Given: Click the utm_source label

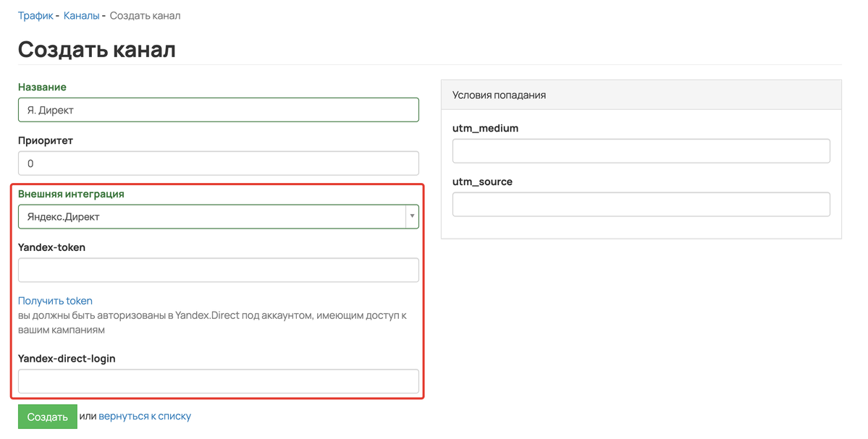Looking at the screenshot, I should pyautogui.click(x=482, y=182).
